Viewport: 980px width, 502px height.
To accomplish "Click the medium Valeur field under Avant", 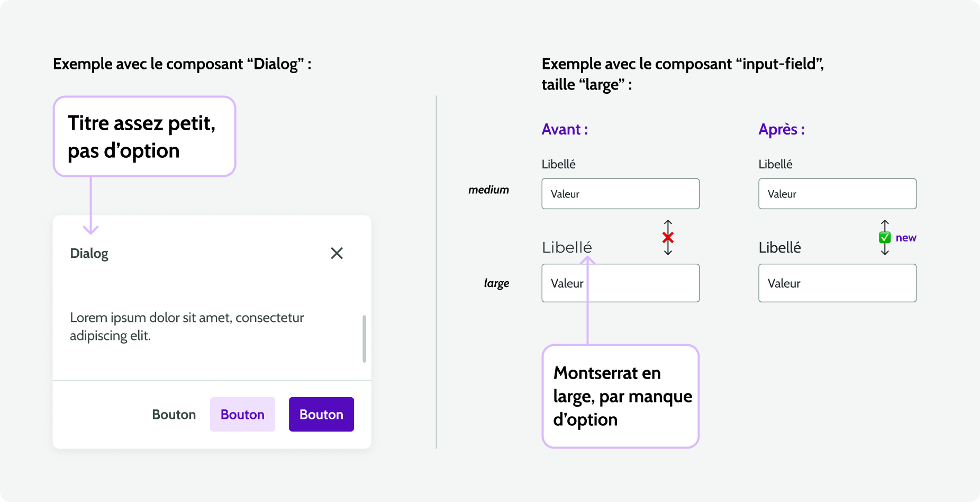I will click(620, 194).
